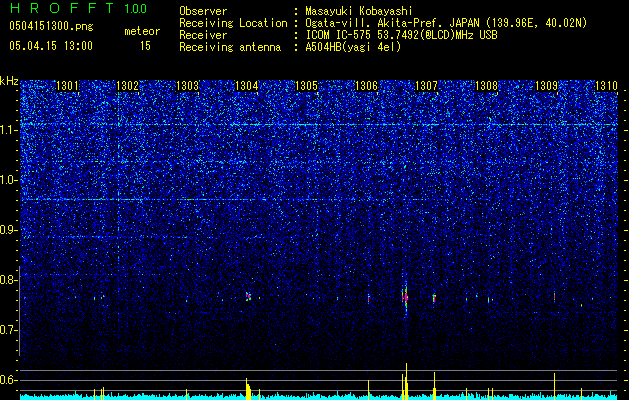Click the 1309 time marker

tap(546, 85)
